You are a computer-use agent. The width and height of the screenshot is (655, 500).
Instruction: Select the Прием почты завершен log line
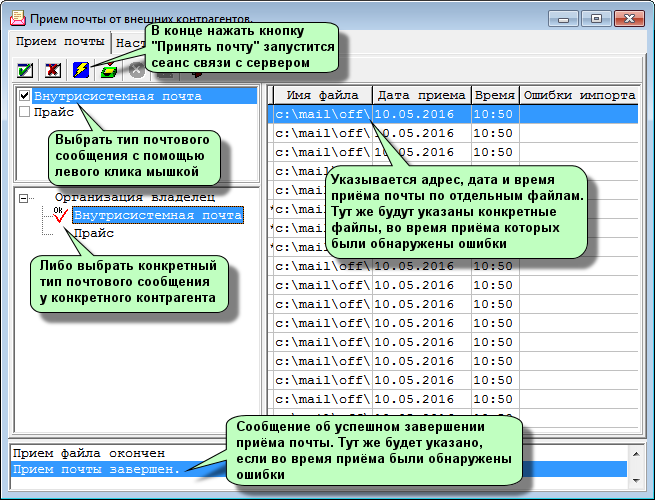[95, 470]
